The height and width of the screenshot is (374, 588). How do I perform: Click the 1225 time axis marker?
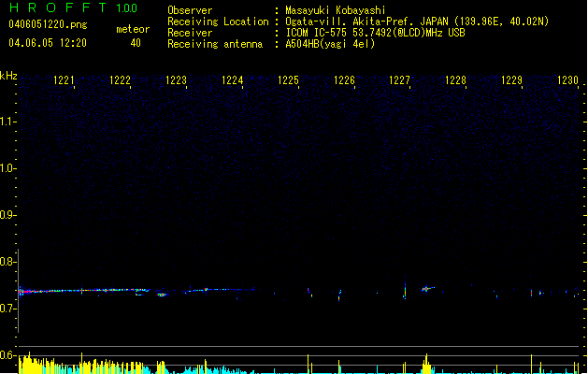click(x=288, y=80)
